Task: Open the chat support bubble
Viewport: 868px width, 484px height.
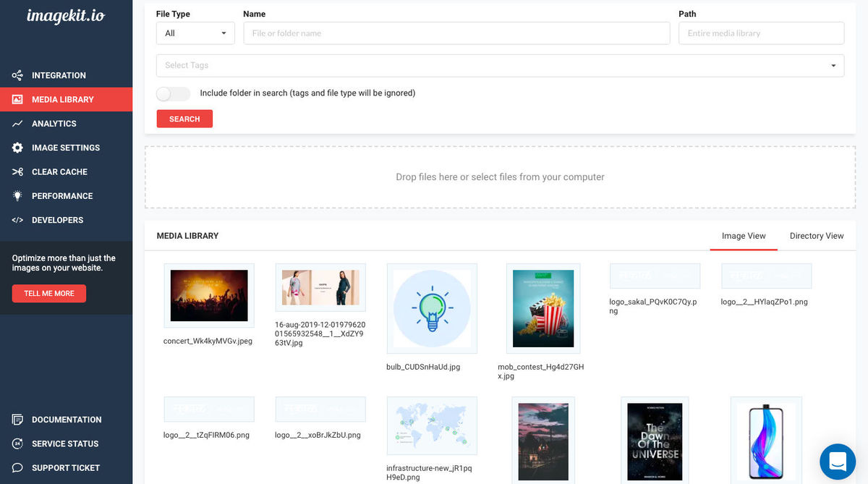Action: (837, 462)
